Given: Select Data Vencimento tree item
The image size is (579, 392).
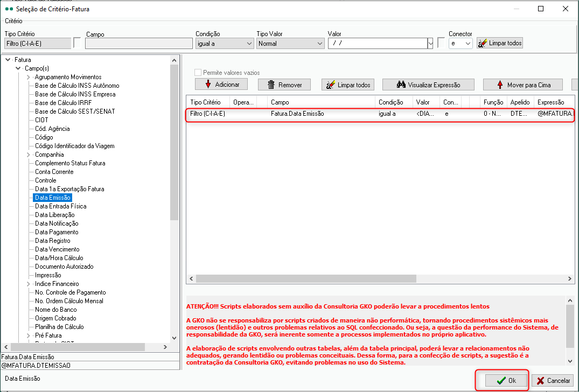Looking at the screenshot, I should [x=57, y=249].
